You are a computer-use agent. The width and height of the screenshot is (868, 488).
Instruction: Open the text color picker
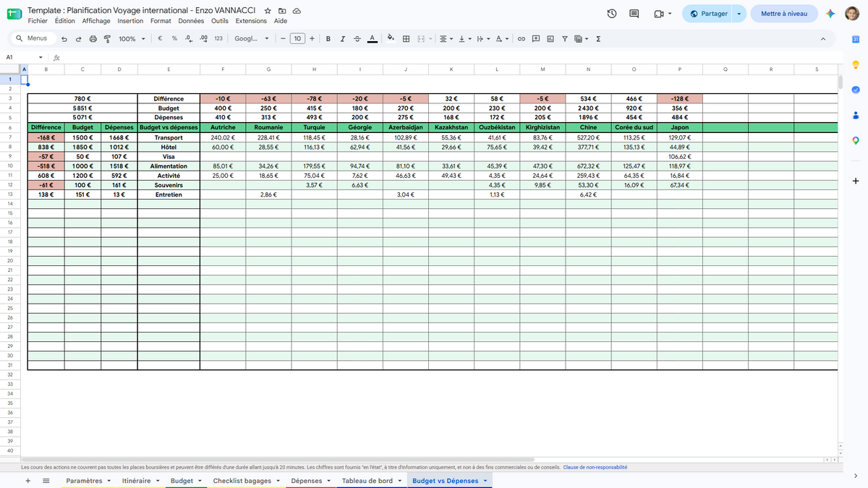coord(372,39)
